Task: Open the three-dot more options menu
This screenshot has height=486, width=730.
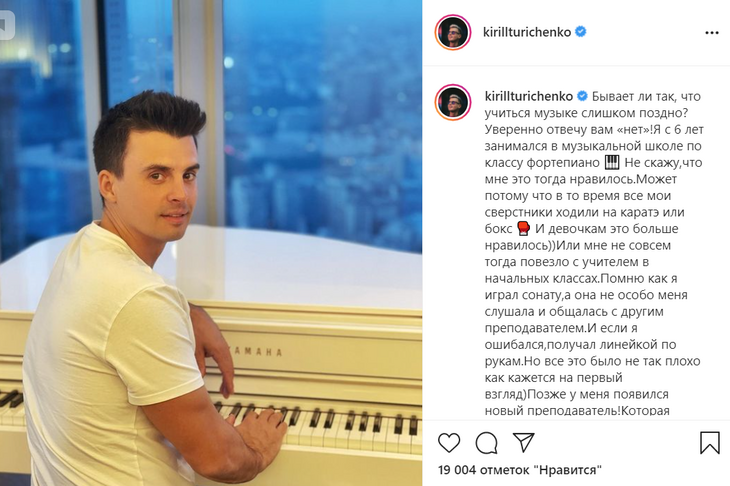Action: (712, 33)
